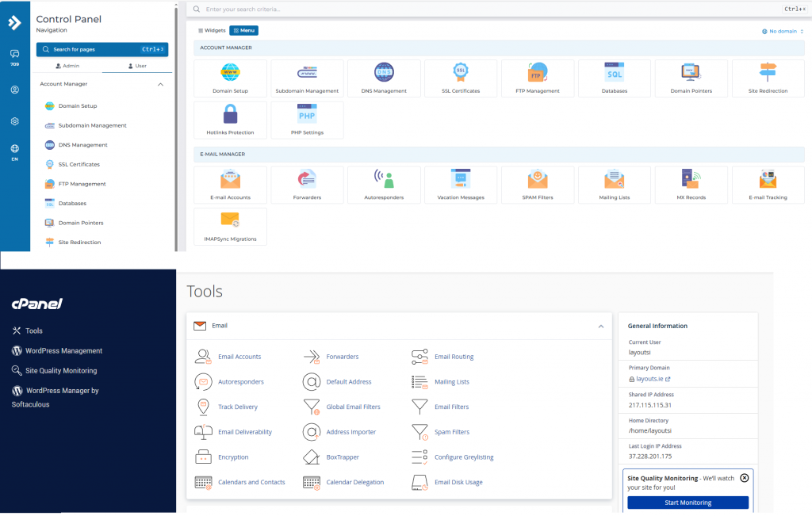
Task: Open the Databases SQL icon tile
Action: pos(615,78)
